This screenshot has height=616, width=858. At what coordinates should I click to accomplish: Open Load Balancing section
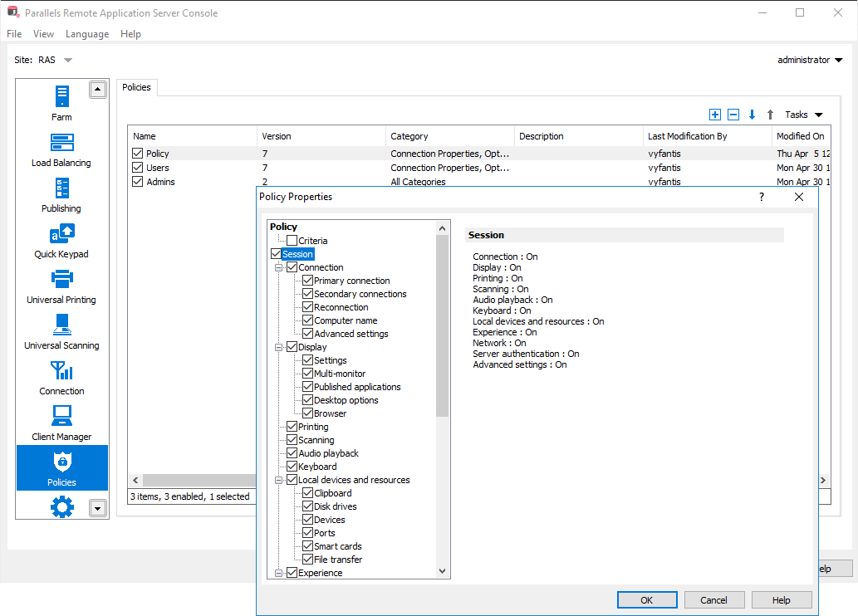click(61, 149)
